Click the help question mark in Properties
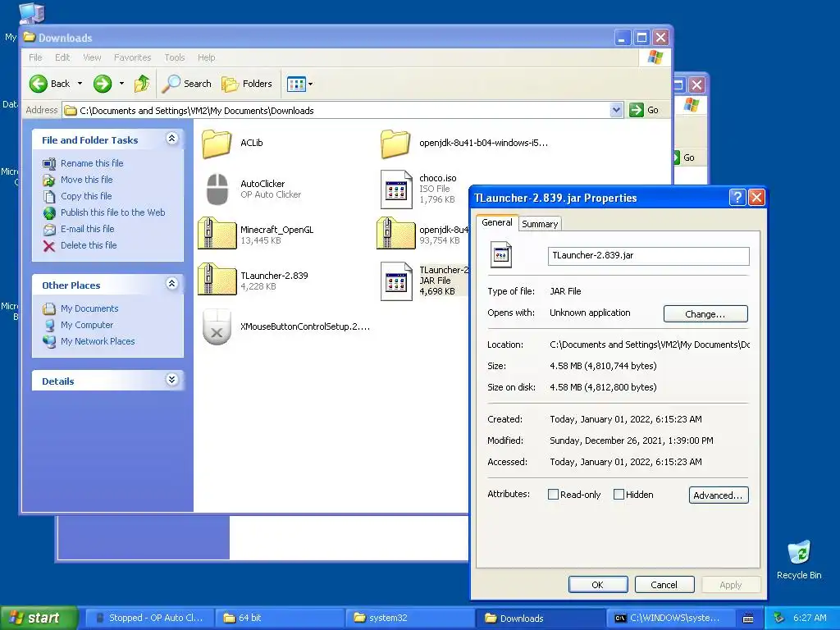This screenshot has height=630, width=840. coord(737,198)
